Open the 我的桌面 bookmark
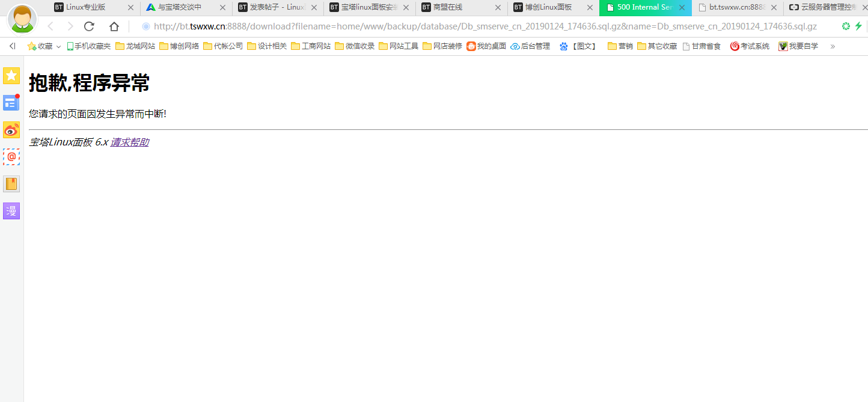Image resolution: width=868 pixels, height=402 pixels. click(486, 46)
